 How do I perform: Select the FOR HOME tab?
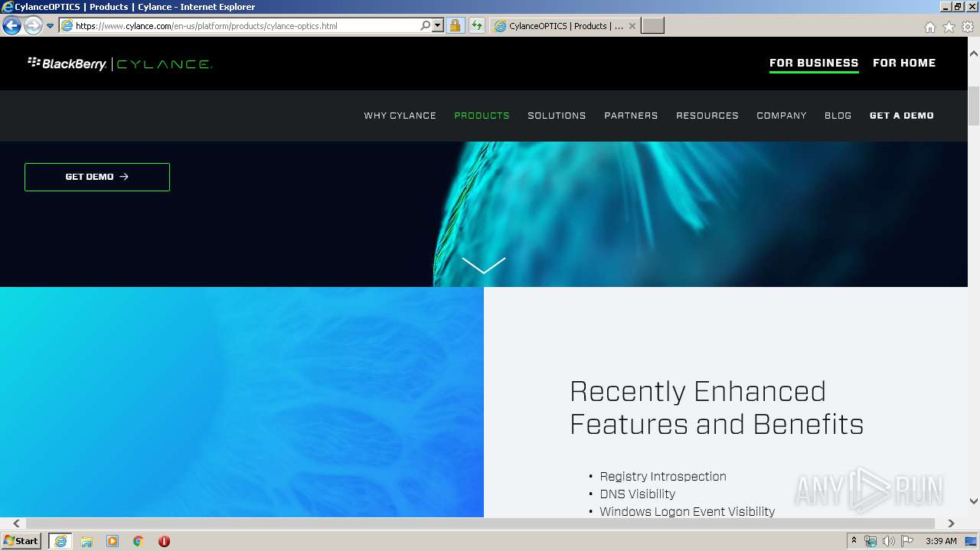pyautogui.click(x=904, y=63)
